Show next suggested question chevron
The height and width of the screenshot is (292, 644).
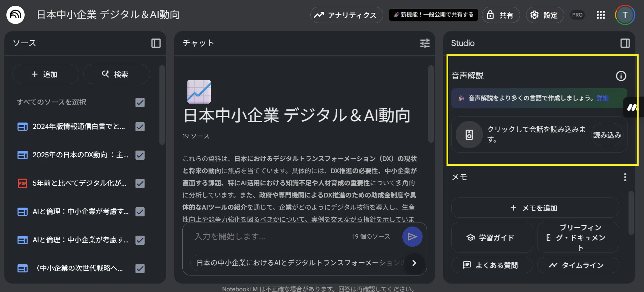[x=414, y=263]
